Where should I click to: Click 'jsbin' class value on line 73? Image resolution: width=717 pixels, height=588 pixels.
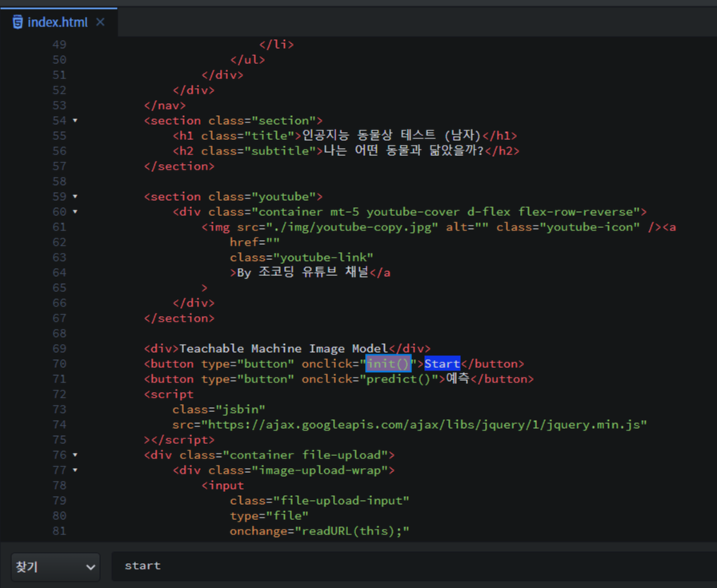coord(241,410)
